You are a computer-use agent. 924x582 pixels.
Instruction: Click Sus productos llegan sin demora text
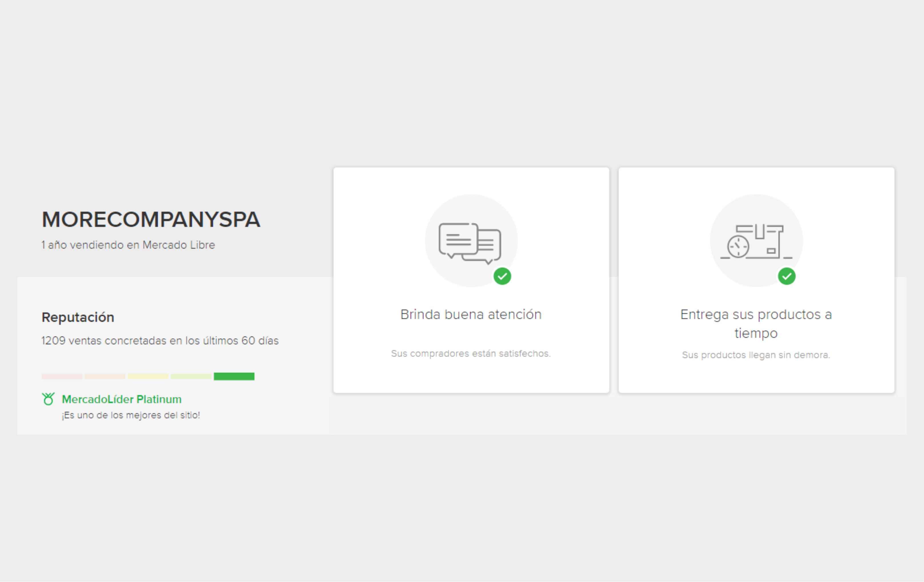755,355
